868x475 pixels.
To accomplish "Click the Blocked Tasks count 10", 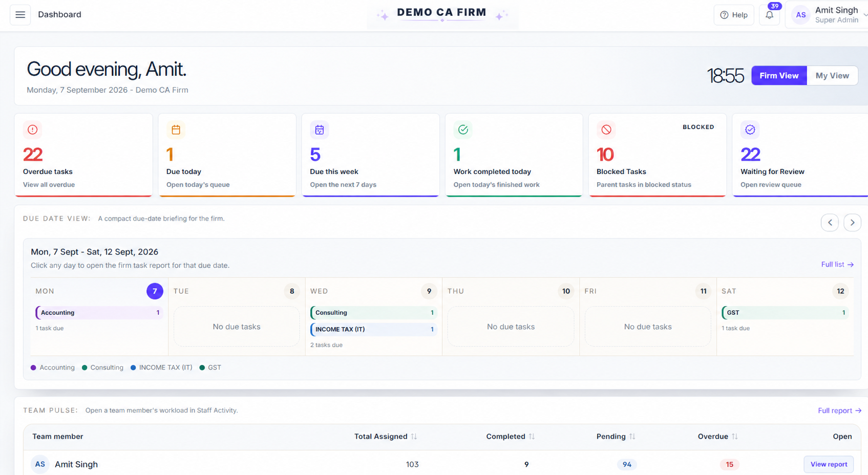I will coord(605,155).
